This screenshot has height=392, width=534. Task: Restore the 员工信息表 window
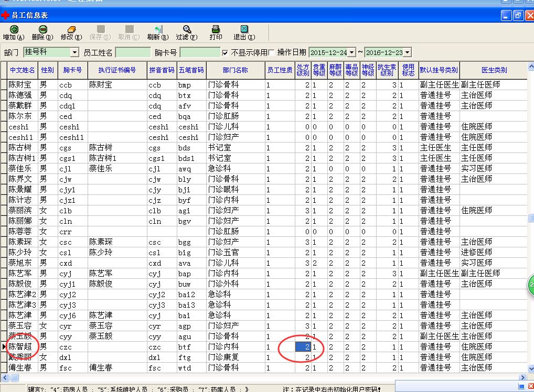coord(518,15)
